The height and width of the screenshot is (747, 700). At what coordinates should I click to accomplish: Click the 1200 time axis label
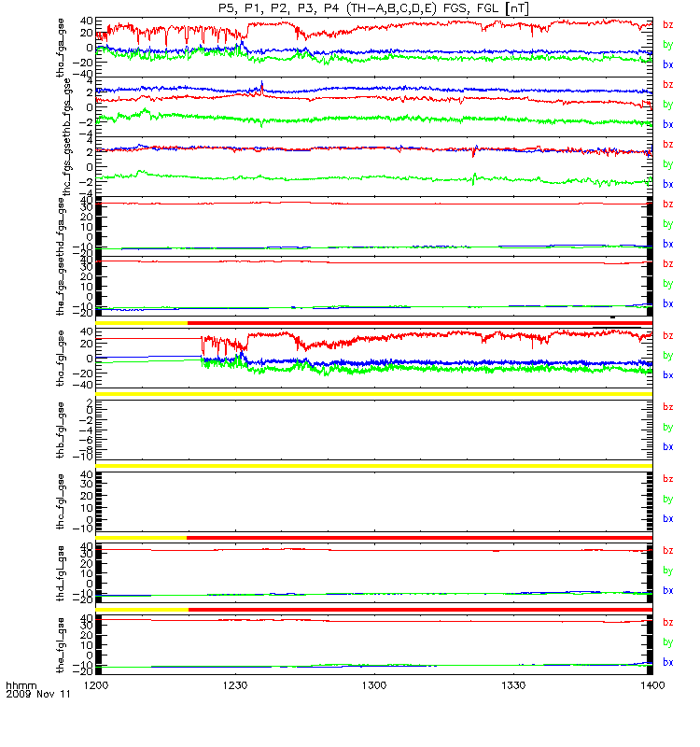[x=96, y=685]
